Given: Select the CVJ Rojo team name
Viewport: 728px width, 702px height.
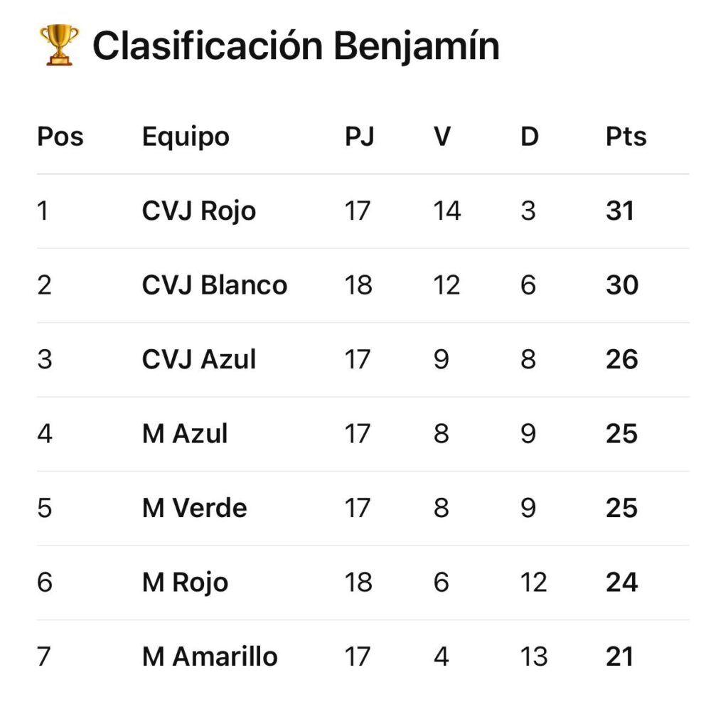Looking at the screenshot, I should pos(199,211).
